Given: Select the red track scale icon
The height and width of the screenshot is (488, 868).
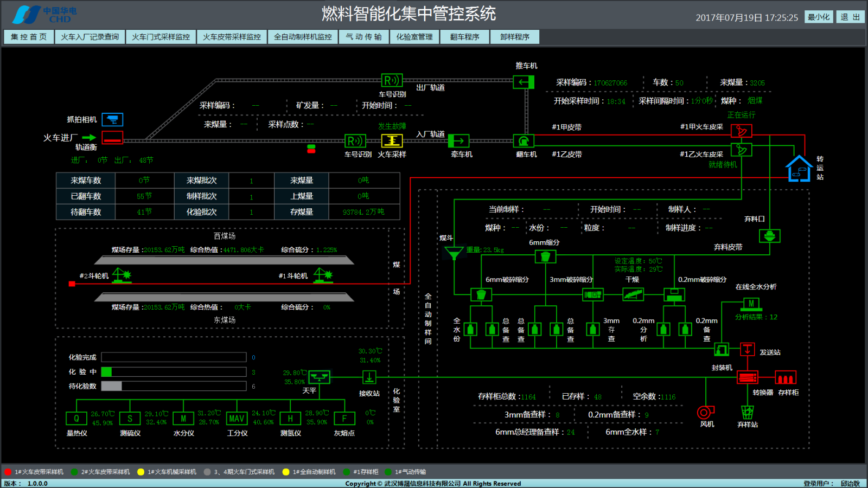Looking at the screenshot, I should pyautogui.click(x=113, y=138).
